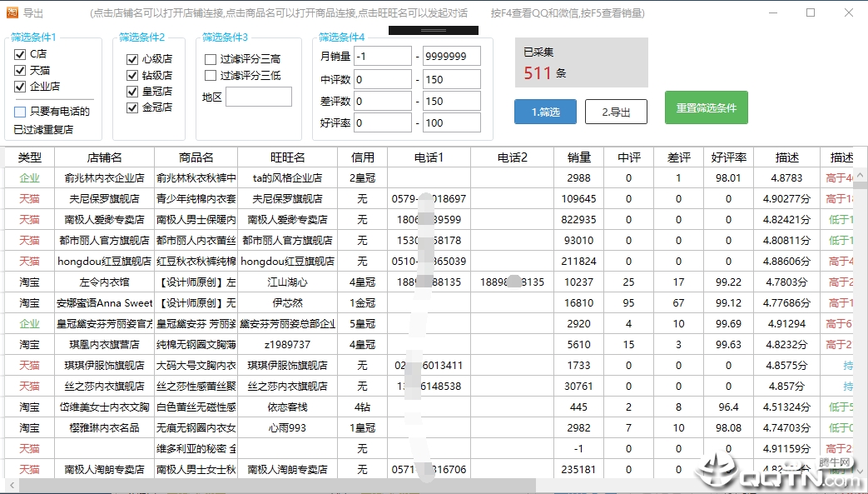The image size is (868, 494).
Task: Open product link 维多利亚的秘密
Action: [196, 448]
